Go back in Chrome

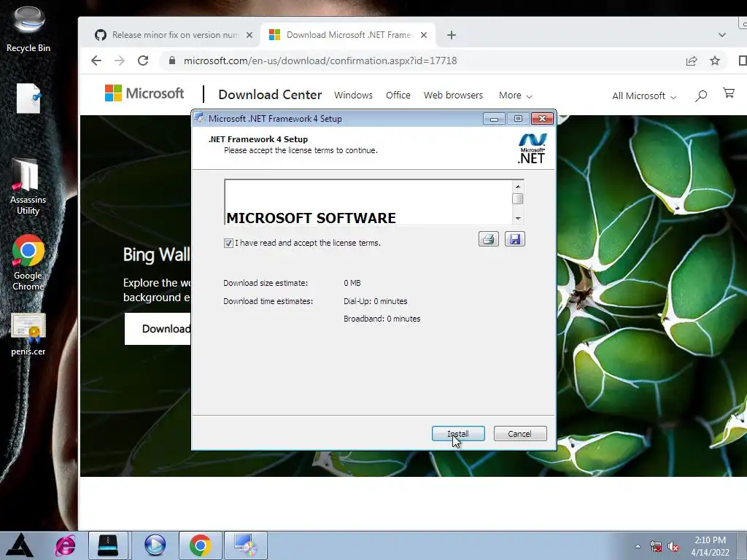96,61
